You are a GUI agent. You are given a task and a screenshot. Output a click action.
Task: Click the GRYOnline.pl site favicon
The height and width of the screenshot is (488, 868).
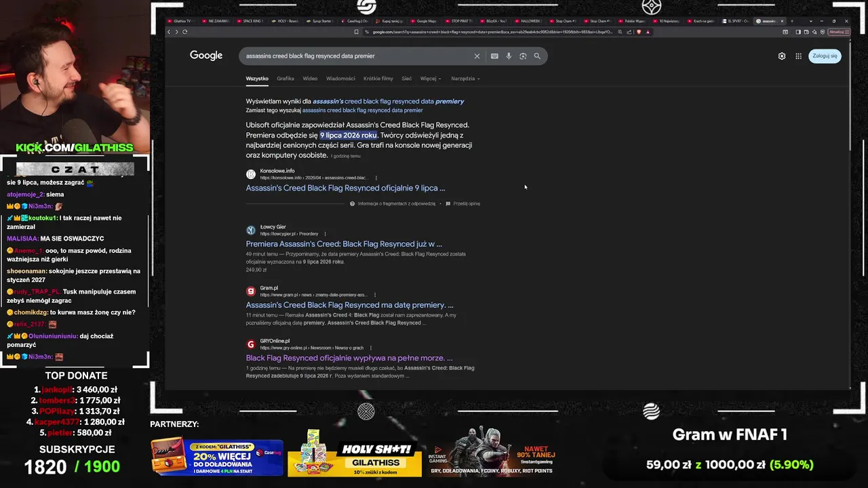tap(251, 344)
